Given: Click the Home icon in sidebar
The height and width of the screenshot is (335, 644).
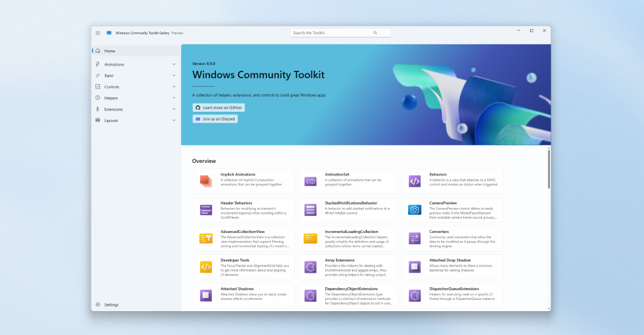Looking at the screenshot, I should 98,51.
